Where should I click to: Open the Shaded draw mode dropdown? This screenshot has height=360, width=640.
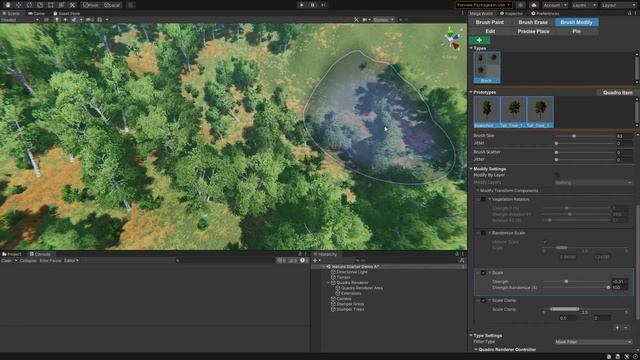pyautogui.click(x=20, y=19)
